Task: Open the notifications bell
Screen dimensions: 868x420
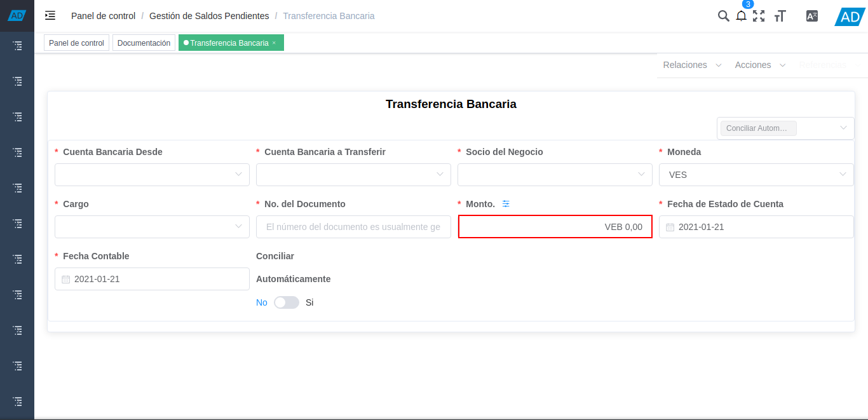Action: coord(741,16)
